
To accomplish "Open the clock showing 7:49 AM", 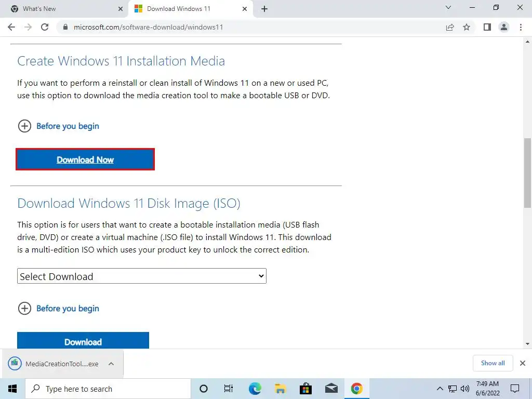I will [487, 389].
